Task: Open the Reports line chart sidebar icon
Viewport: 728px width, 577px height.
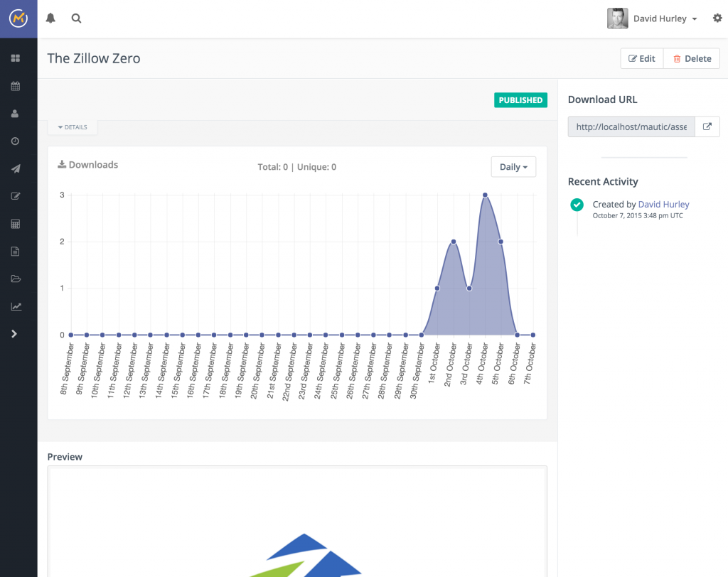Action: [16, 306]
